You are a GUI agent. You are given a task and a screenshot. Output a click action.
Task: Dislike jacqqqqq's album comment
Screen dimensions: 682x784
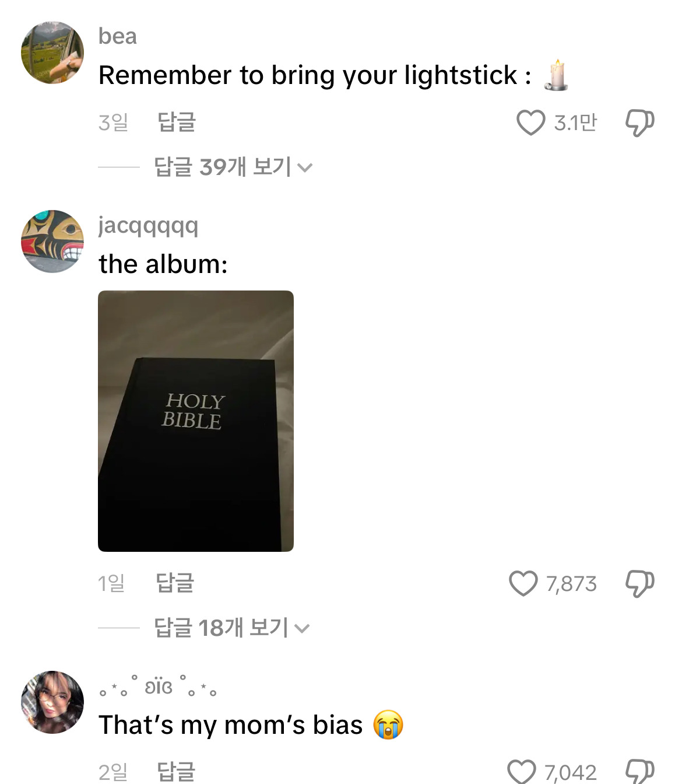click(639, 583)
